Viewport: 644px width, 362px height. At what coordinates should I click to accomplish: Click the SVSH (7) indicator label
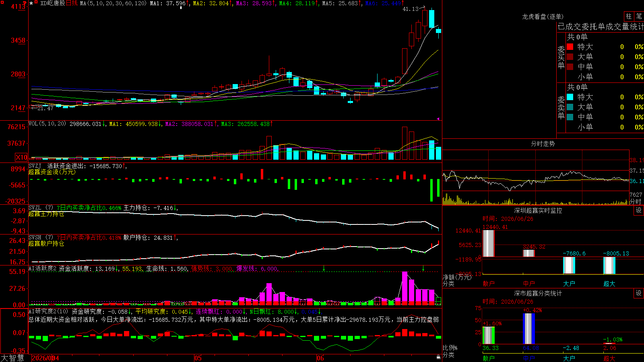point(41,238)
